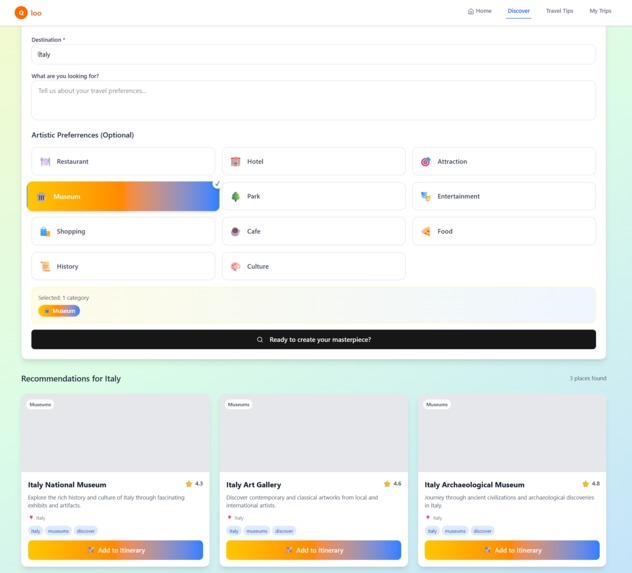Click the 4.6 star rating icon
Image resolution: width=632 pixels, height=573 pixels.
click(x=387, y=484)
